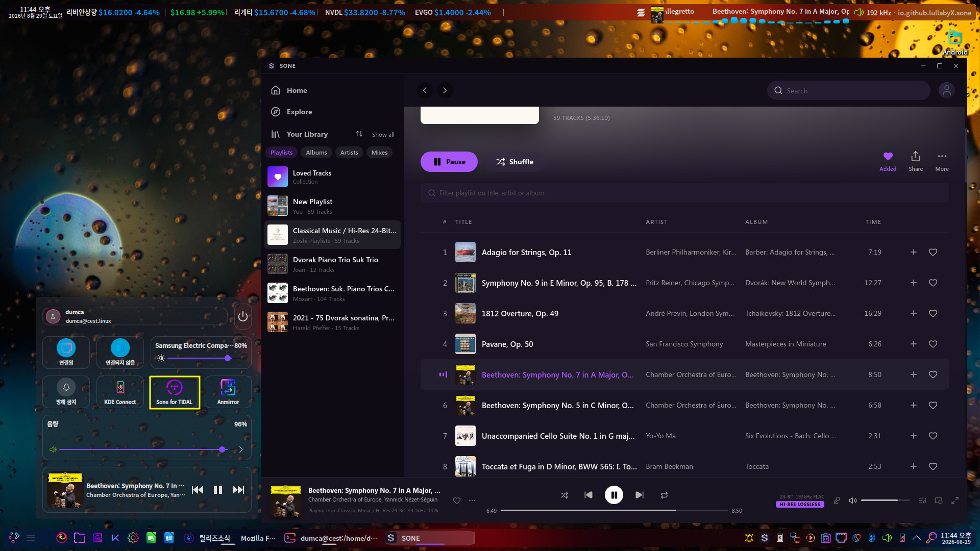The width and height of the screenshot is (980, 551).
Task: Skip to previous track in SONE player bar
Action: click(589, 495)
